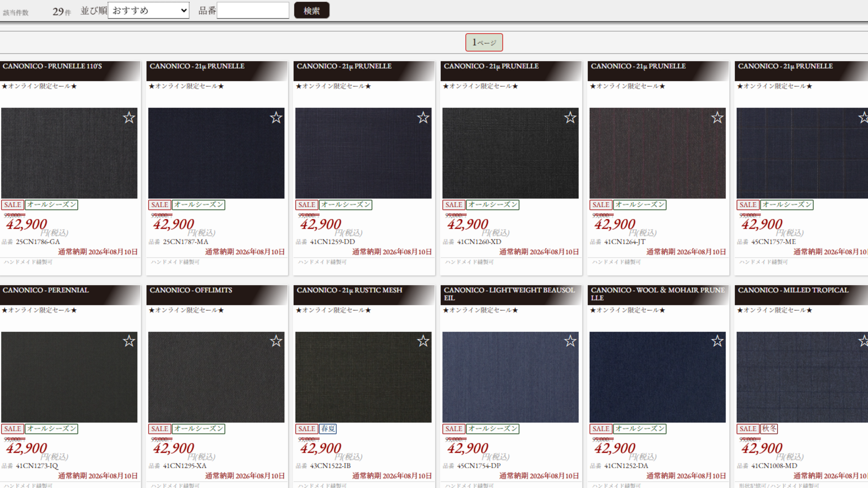This screenshot has height=488, width=868.
Task: Favorite star on fabric 45CN1754-DP
Action: pos(570,341)
